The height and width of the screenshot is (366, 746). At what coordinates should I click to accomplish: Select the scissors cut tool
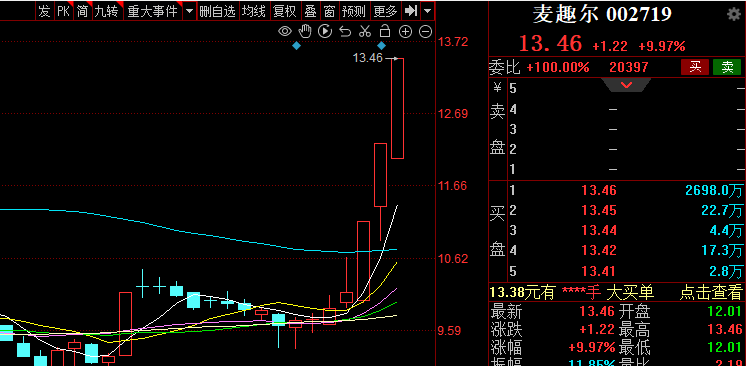pyautogui.click(x=365, y=32)
